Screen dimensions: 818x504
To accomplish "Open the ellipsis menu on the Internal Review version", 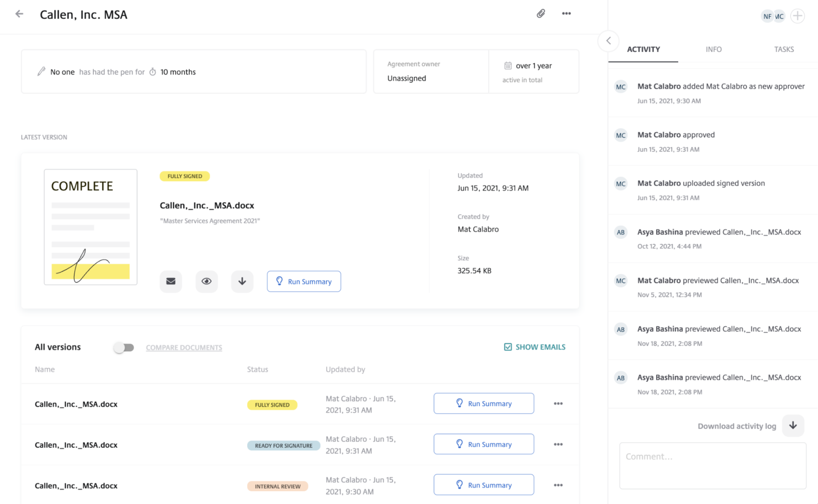I will pyautogui.click(x=558, y=485).
